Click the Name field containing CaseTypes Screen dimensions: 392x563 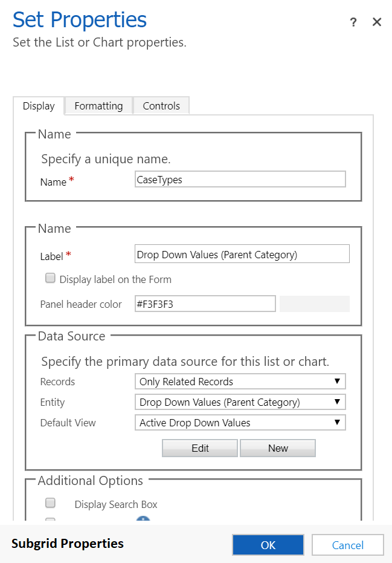(x=240, y=180)
